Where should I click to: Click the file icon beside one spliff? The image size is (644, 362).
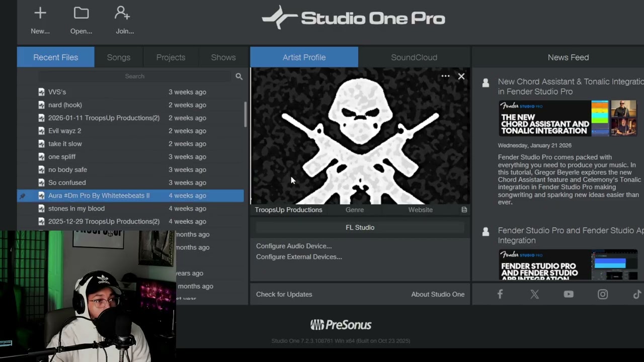42,157
